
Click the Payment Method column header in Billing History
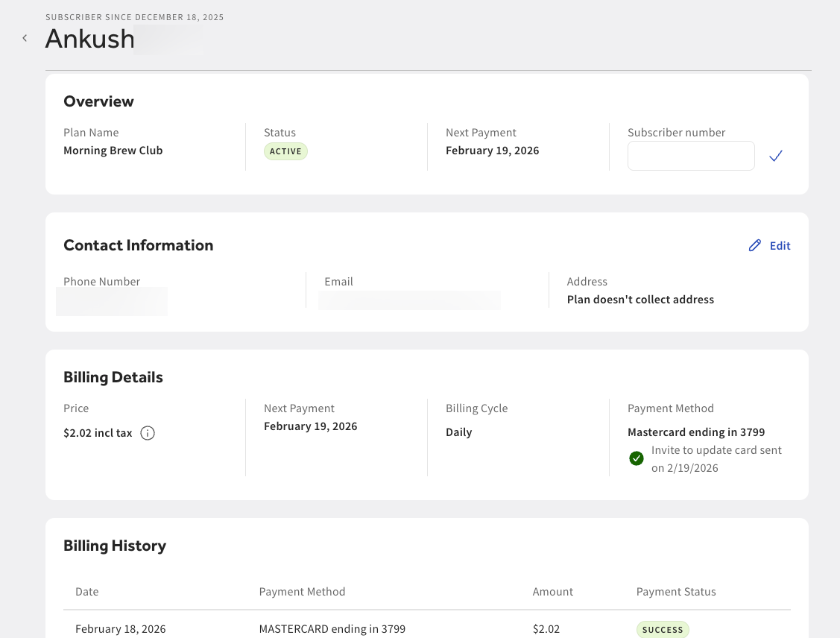coord(302,592)
